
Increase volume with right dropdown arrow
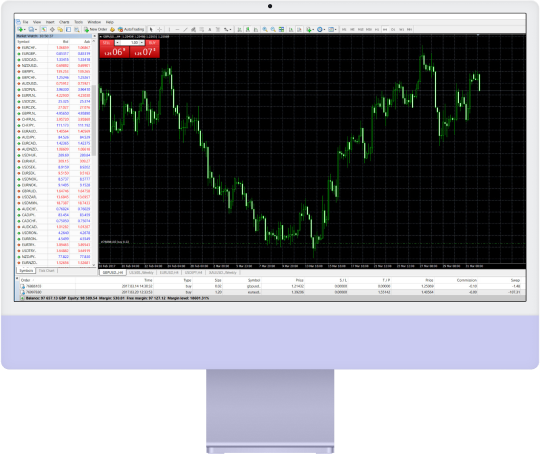142,43
